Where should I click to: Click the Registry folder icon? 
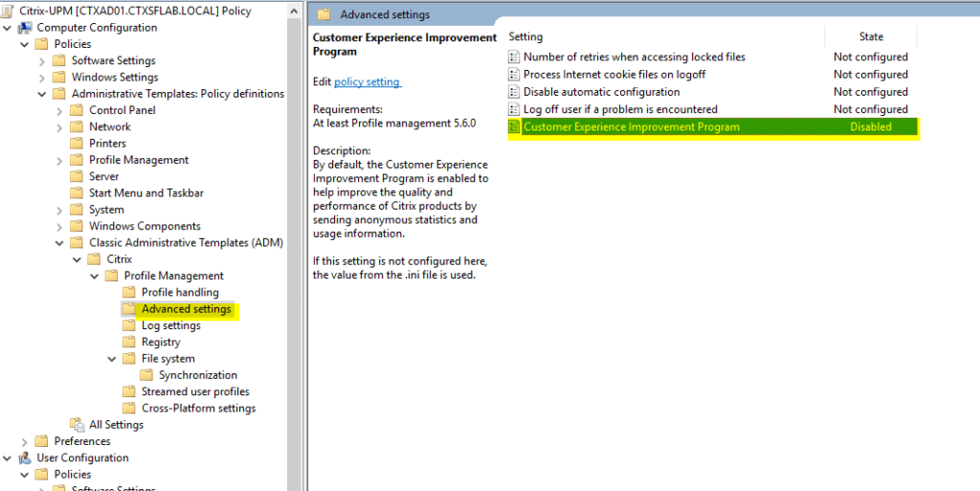(129, 342)
